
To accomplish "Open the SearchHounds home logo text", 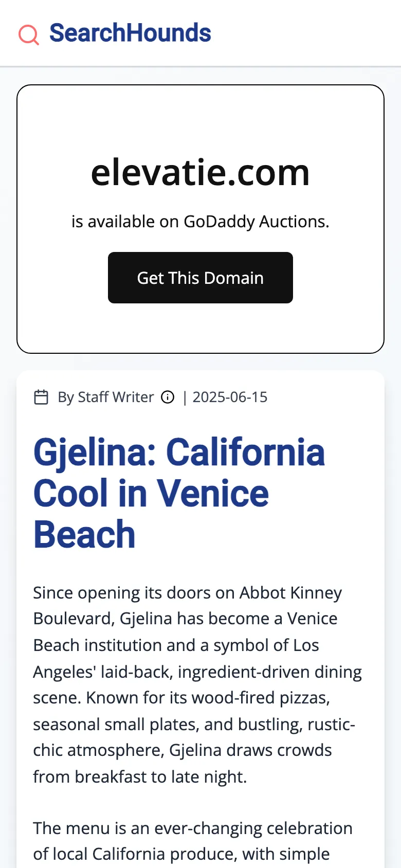I will click(x=130, y=33).
